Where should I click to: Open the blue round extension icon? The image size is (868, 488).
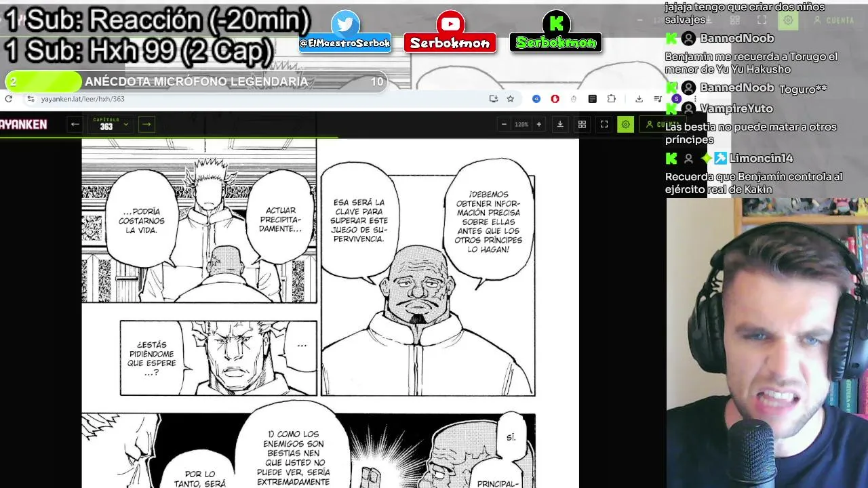coord(536,99)
